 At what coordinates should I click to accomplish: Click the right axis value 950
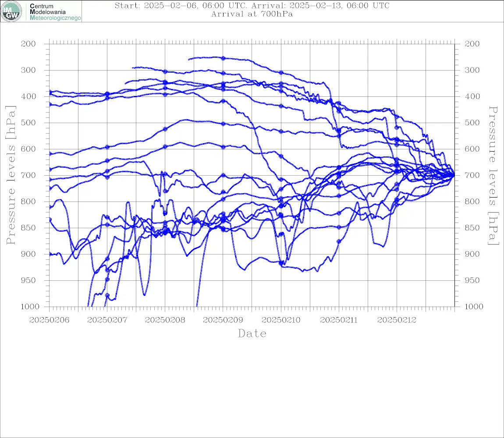click(x=472, y=280)
